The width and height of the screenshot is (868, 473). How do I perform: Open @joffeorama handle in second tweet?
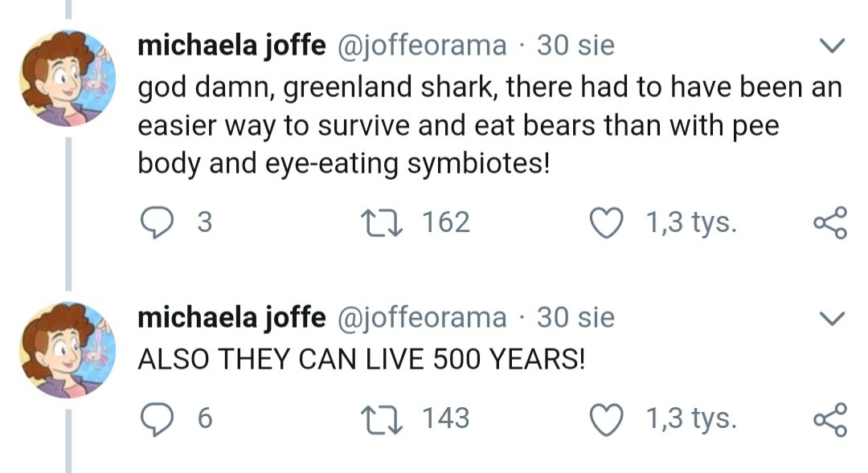pos(420,318)
